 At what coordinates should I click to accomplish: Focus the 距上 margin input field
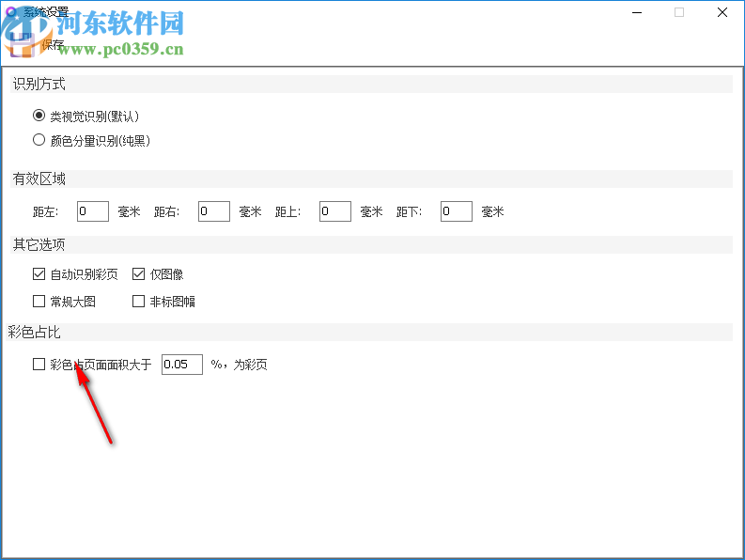click(335, 211)
